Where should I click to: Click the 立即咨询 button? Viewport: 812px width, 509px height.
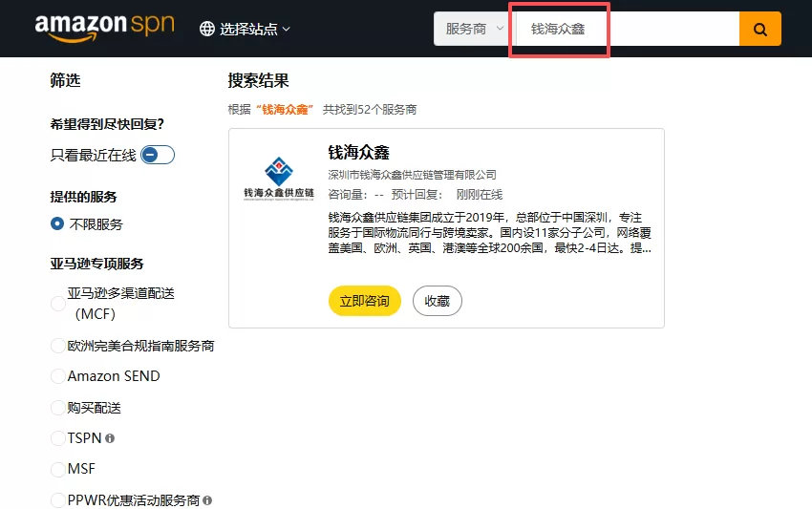tap(365, 301)
